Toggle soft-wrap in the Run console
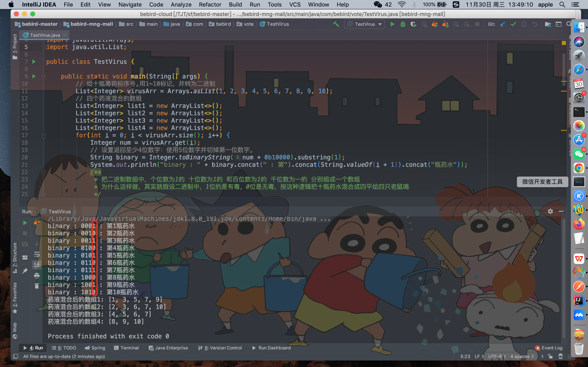Viewport: 588px width, 367px height. pyautogui.click(x=37, y=254)
